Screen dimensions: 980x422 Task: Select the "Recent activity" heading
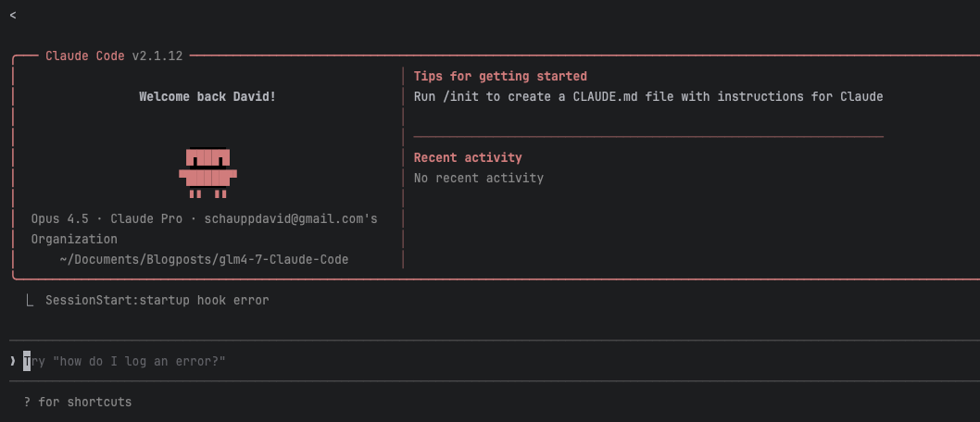(x=468, y=157)
